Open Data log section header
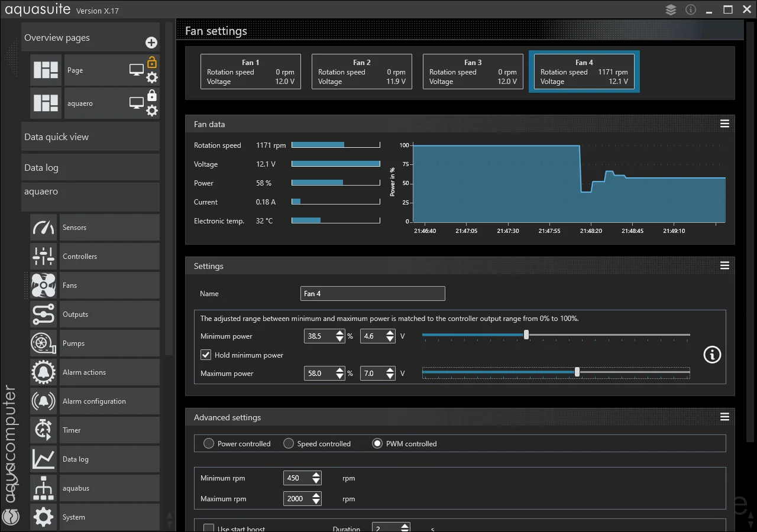757x532 pixels. click(x=90, y=167)
